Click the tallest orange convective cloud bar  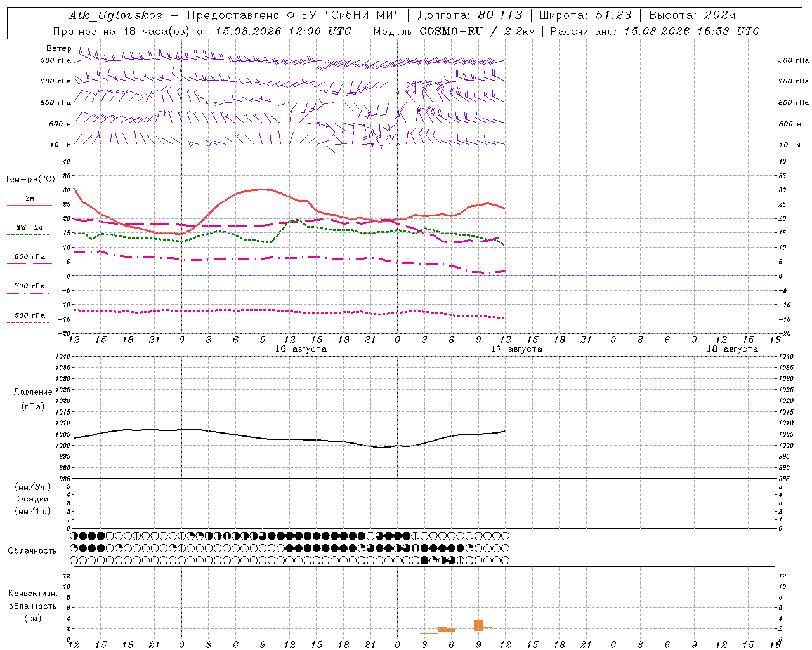478,625
